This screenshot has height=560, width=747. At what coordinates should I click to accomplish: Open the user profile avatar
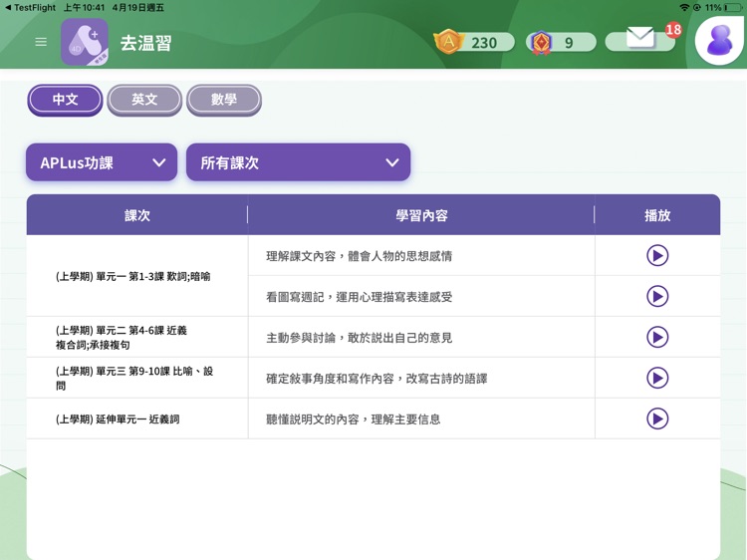[x=719, y=39]
